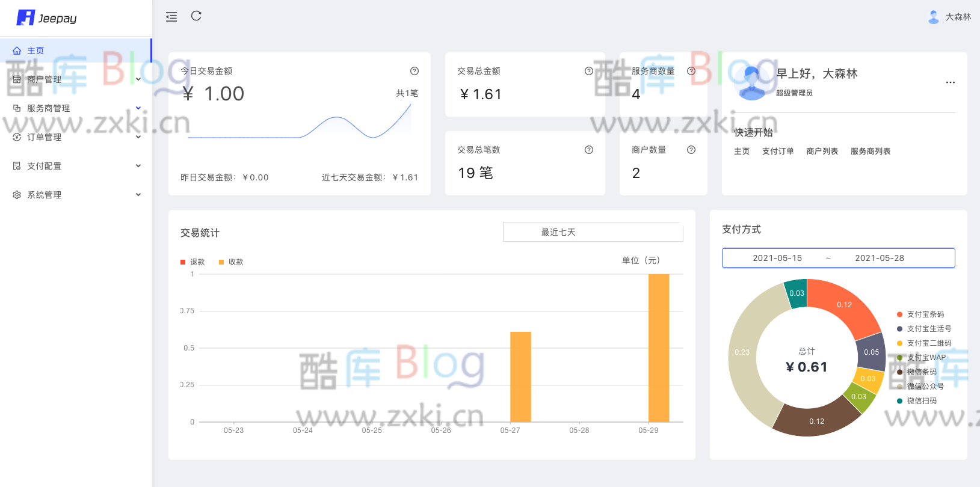Click 商户列表 quick start link

click(822, 152)
